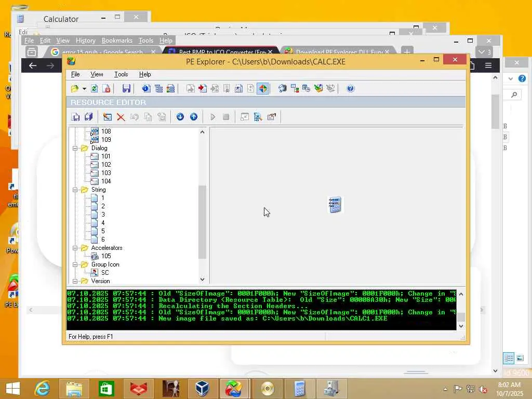Save the file using the floppy disk icon
The height and width of the screenshot is (399, 532).
126,88
